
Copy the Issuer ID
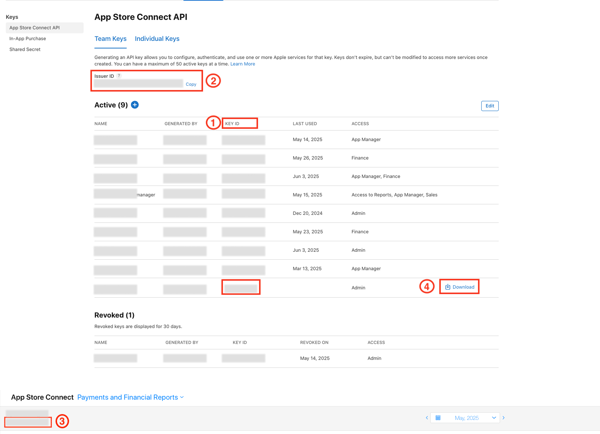(191, 84)
